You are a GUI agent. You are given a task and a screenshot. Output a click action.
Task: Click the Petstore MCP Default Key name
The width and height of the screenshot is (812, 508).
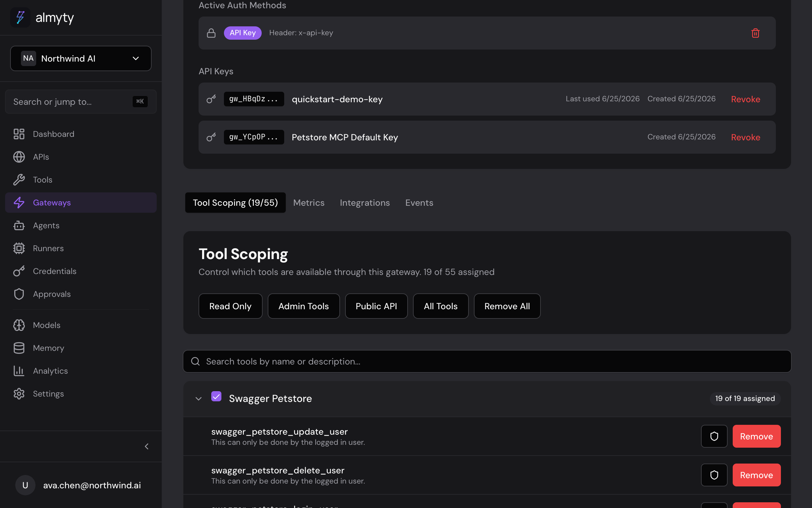coord(344,137)
